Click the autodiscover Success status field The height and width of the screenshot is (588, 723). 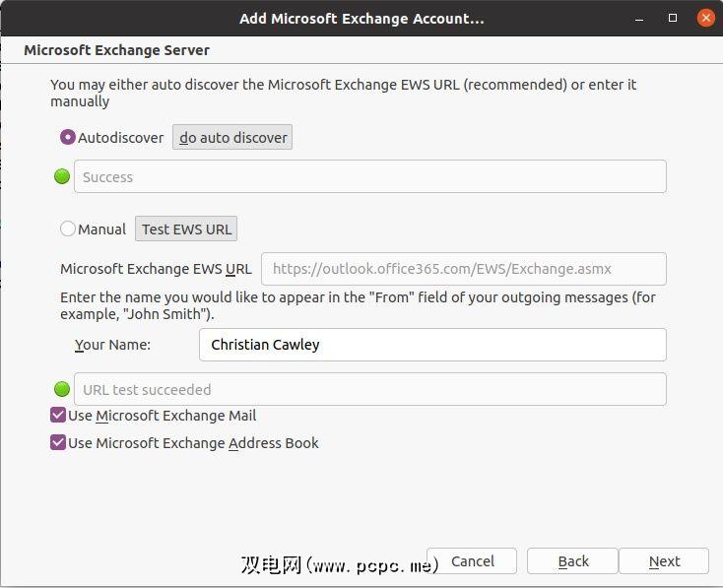370,176
